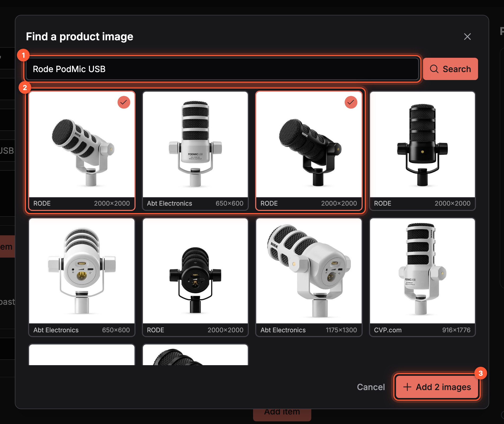The height and width of the screenshot is (424, 504).
Task: Click Add 2 images button
Action: 437,387
